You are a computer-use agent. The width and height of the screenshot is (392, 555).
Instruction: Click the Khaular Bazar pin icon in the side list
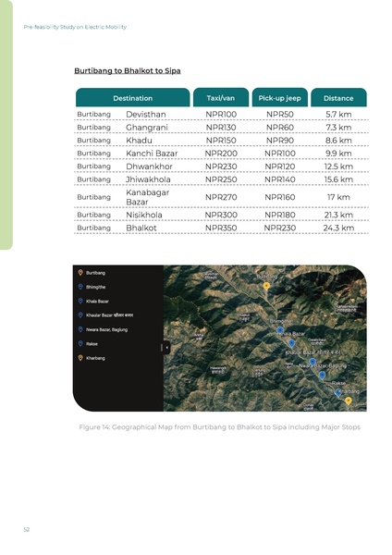pyautogui.click(x=80, y=315)
